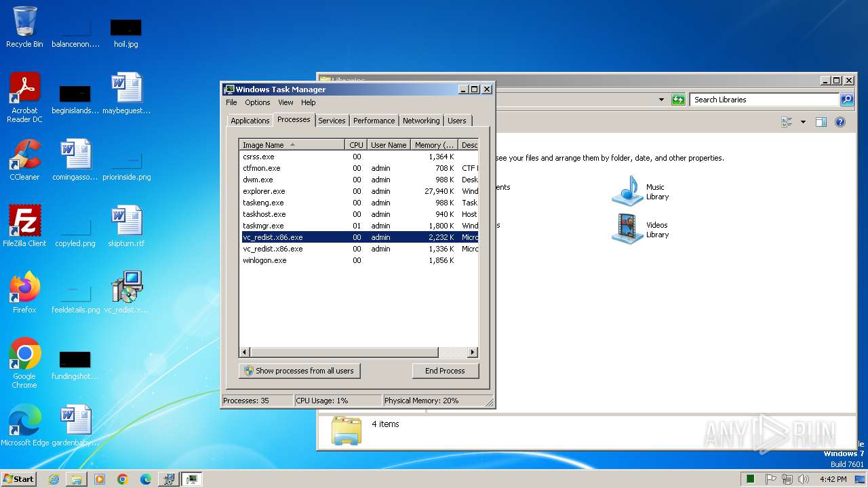The height and width of the screenshot is (488, 868).
Task: Open Google Chrome desktop shortcut
Action: pos(24,363)
